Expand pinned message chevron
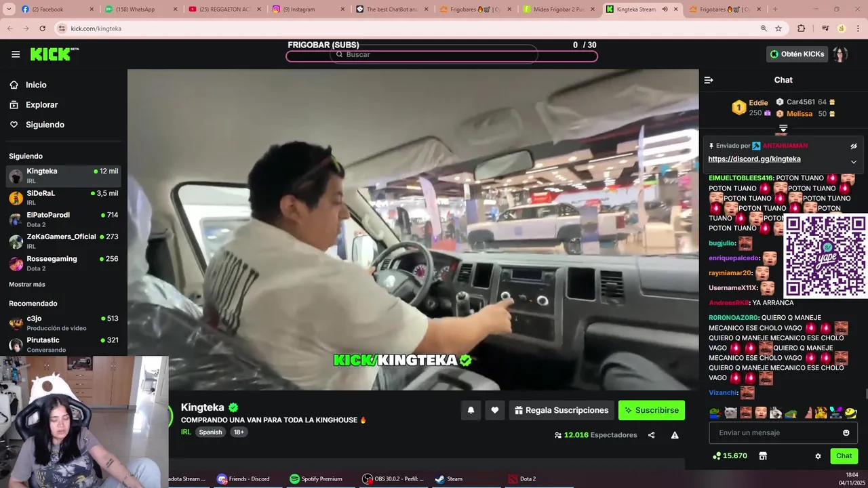The width and height of the screenshot is (868, 488). click(854, 161)
